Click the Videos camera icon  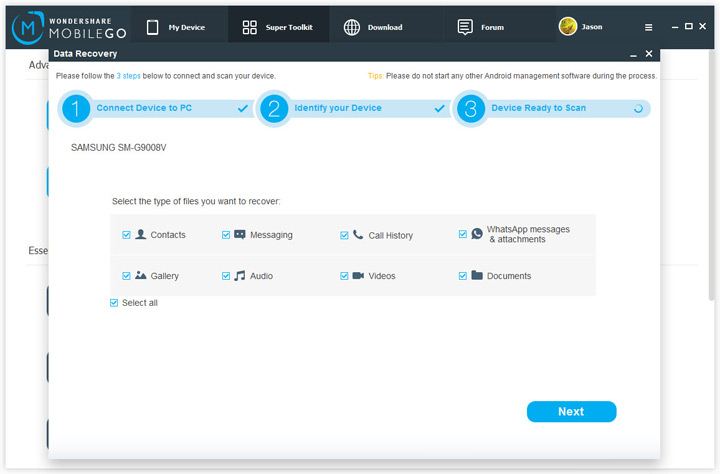click(x=358, y=276)
